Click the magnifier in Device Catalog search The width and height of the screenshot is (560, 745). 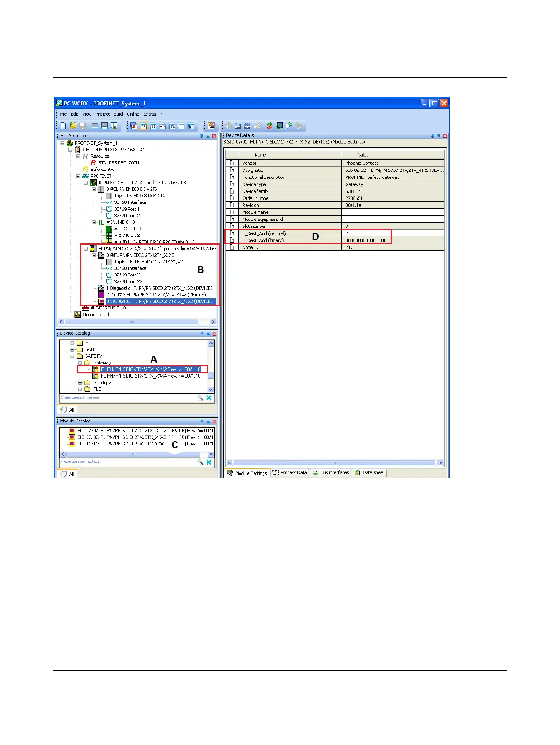coord(200,398)
